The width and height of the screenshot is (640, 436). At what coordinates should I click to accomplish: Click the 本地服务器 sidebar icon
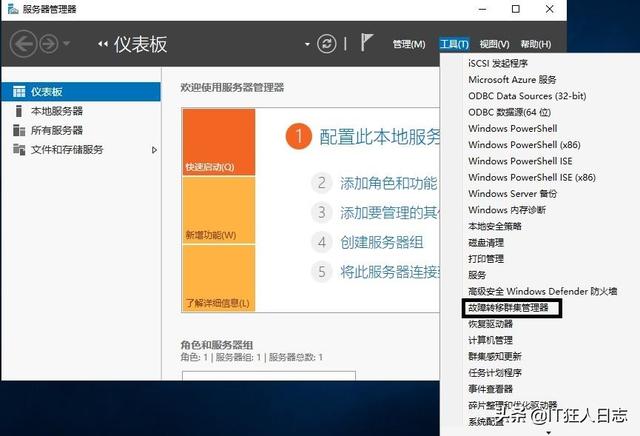[18, 111]
